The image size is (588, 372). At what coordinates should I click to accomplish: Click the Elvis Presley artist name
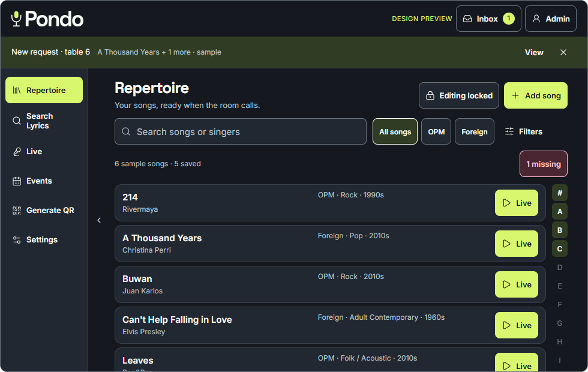pyautogui.click(x=143, y=332)
